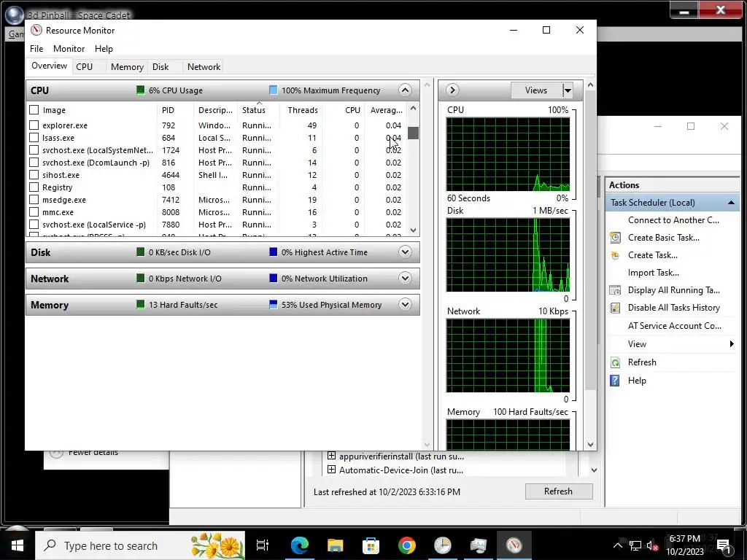Check the sihost.exe process checkbox
747x560 pixels.
coord(34,175)
